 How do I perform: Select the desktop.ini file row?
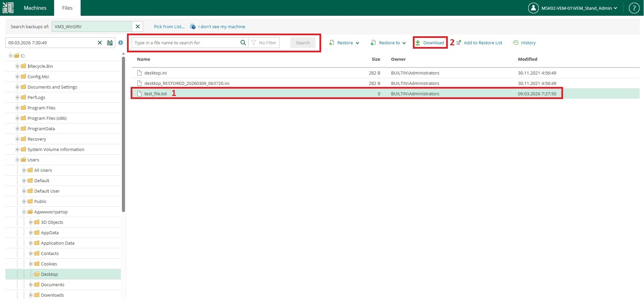pyautogui.click(x=385, y=73)
